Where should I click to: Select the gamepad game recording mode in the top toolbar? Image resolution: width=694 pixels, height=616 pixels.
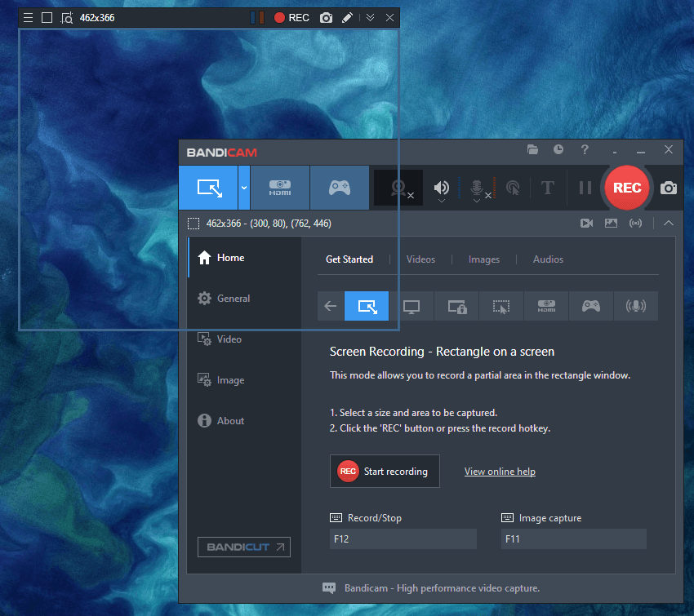pyautogui.click(x=339, y=188)
